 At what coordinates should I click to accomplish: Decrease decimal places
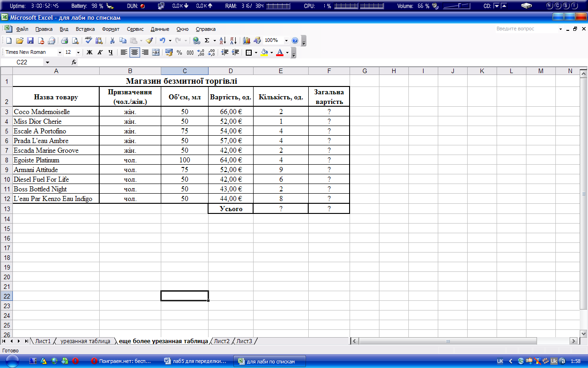211,52
